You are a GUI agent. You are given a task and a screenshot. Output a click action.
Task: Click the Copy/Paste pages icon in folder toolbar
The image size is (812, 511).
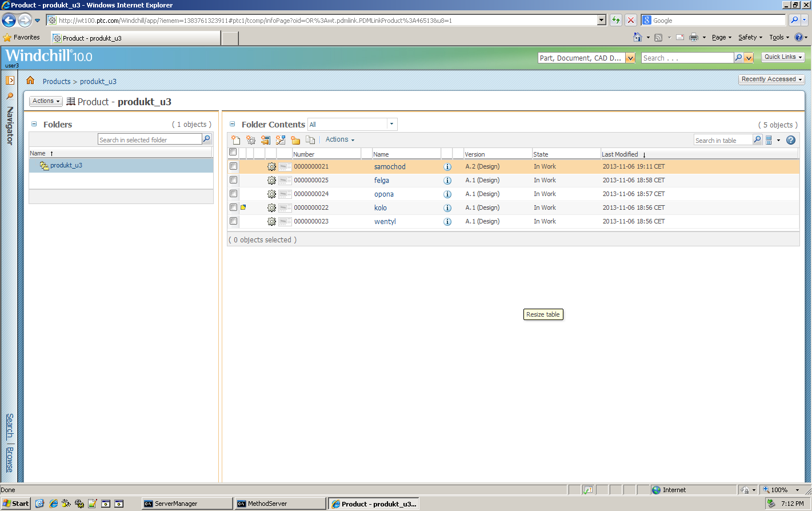point(310,140)
